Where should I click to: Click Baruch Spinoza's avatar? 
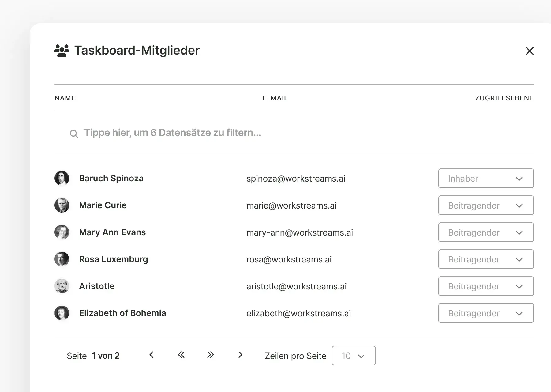(62, 178)
